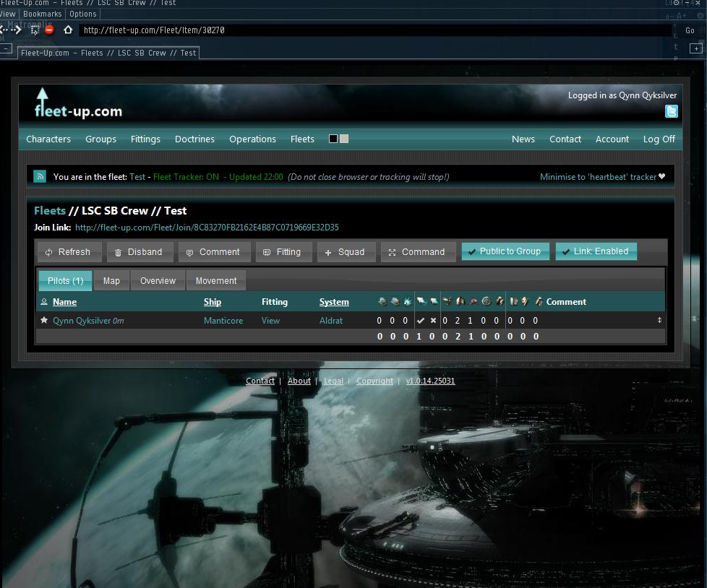Screen dimensions: 707x588
Task: Click the RSS feed icon beside fleet status
Action: pyautogui.click(x=40, y=176)
